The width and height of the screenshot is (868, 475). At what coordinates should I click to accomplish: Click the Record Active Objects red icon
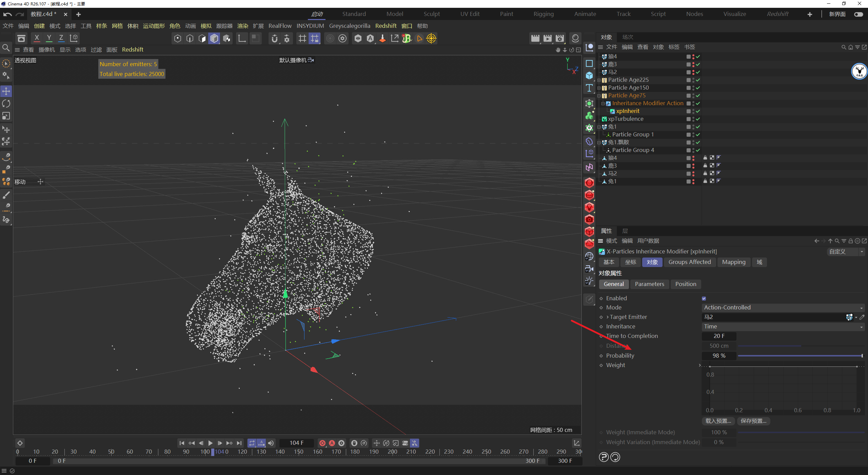click(322, 443)
